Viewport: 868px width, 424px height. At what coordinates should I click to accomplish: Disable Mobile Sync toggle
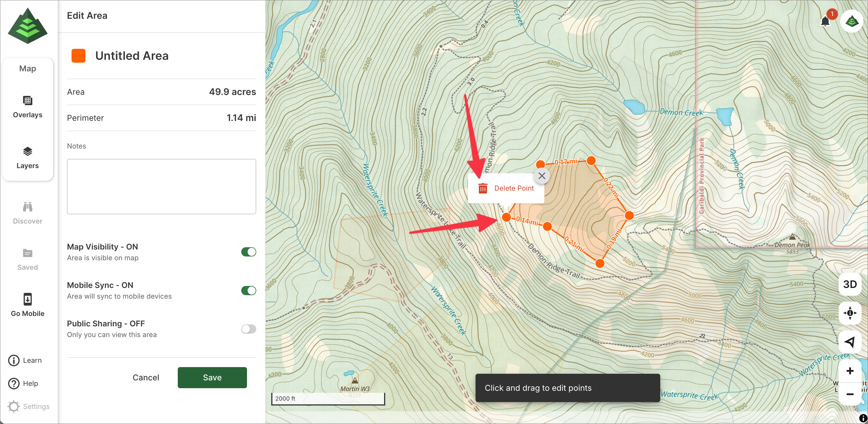pos(249,291)
